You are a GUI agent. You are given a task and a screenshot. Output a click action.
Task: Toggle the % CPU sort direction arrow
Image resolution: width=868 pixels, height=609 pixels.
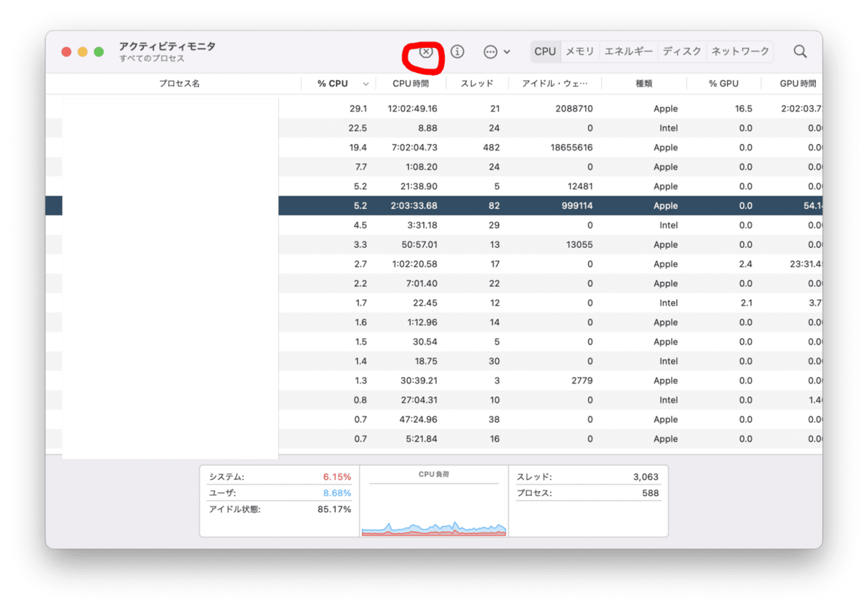366,84
